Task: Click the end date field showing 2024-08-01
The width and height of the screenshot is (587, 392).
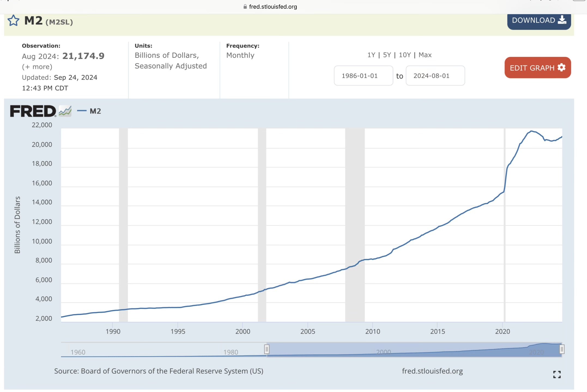Action: click(x=435, y=75)
